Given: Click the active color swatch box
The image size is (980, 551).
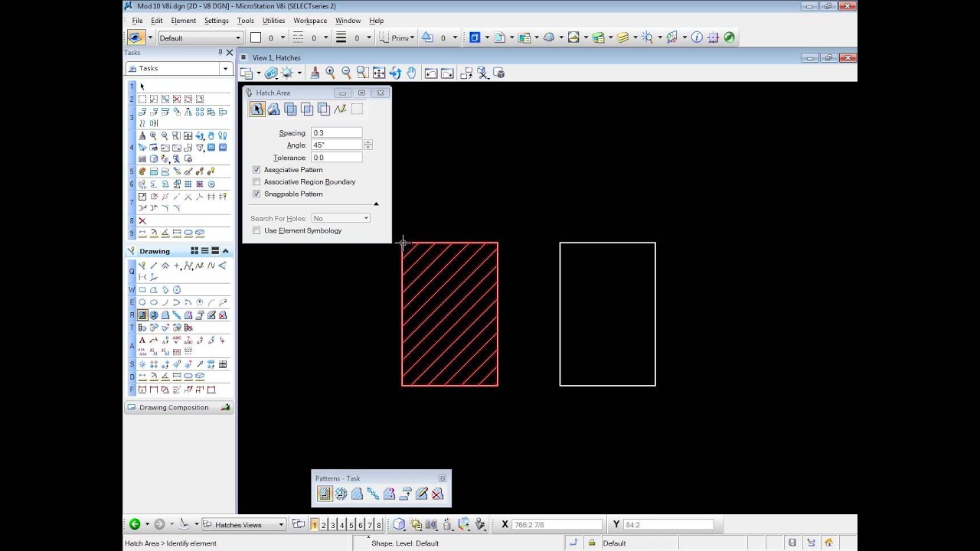Looking at the screenshot, I should tap(256, 37).
